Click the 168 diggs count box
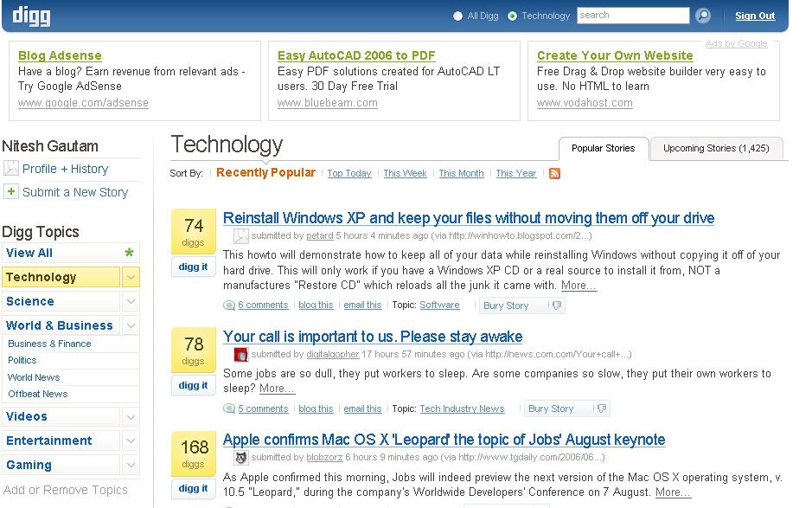 pos(194,453)
